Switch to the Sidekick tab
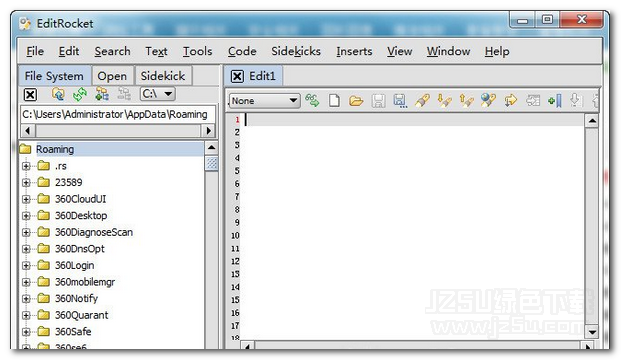The image size is (621, 360). (163, 76)
